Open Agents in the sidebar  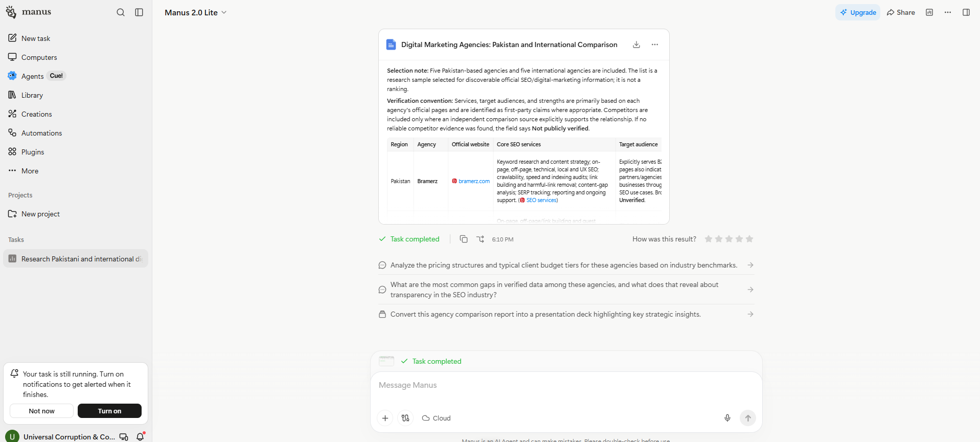pos(76,76)
